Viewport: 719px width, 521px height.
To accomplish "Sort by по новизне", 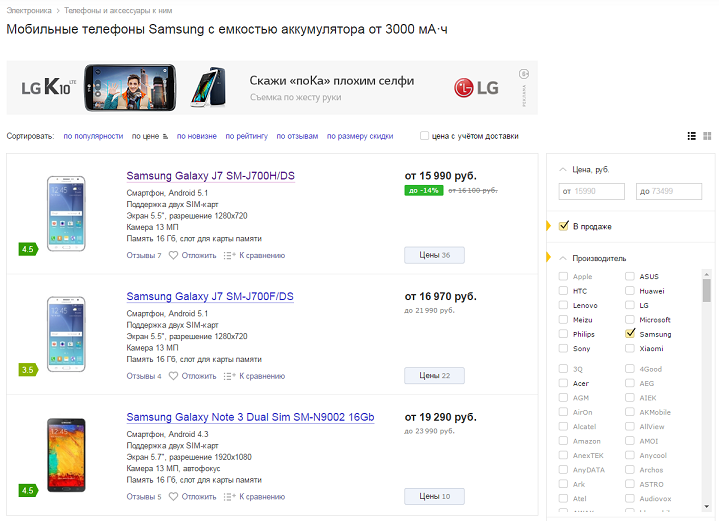I will click(x=197, y=136).
